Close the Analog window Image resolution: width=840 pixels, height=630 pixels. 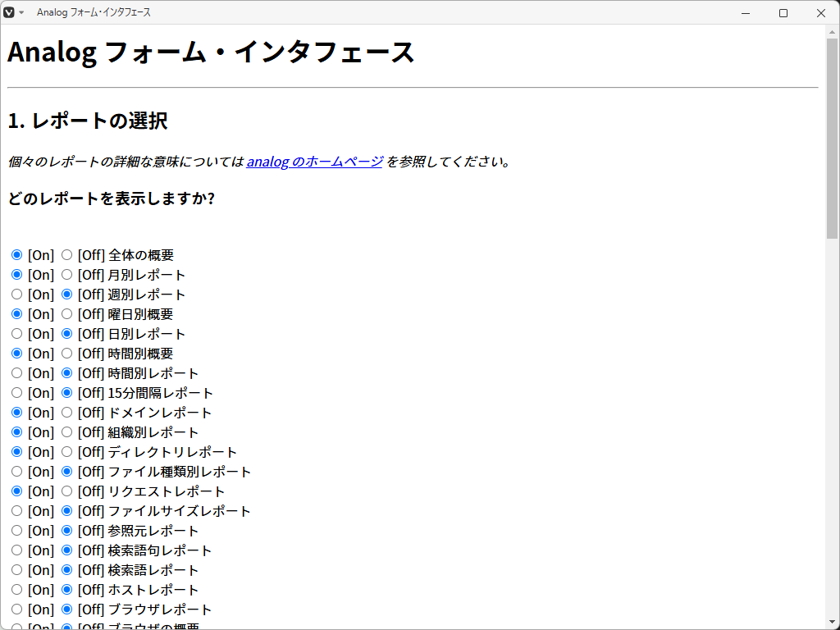coord(820,13)
